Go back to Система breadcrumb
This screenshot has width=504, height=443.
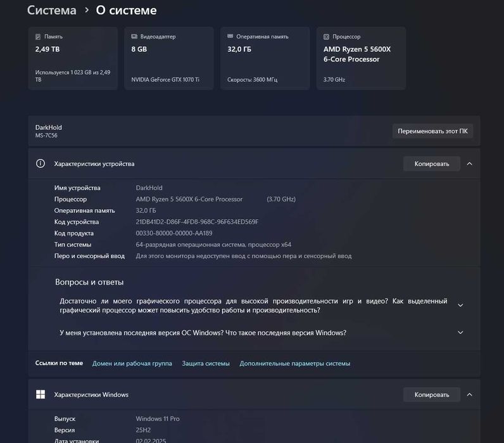[x=52, y=10]
